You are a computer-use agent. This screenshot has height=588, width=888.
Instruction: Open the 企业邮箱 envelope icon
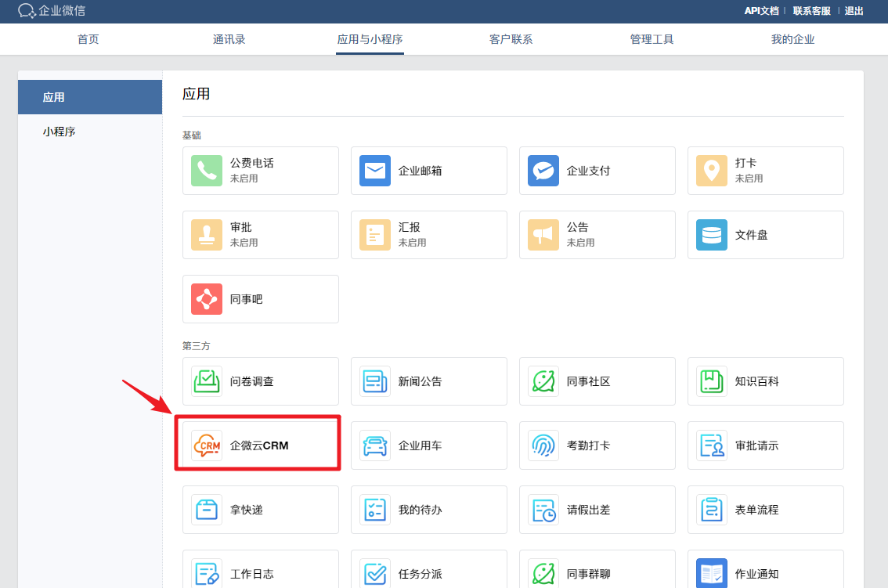pyautogui.click(x=375, y=171)
